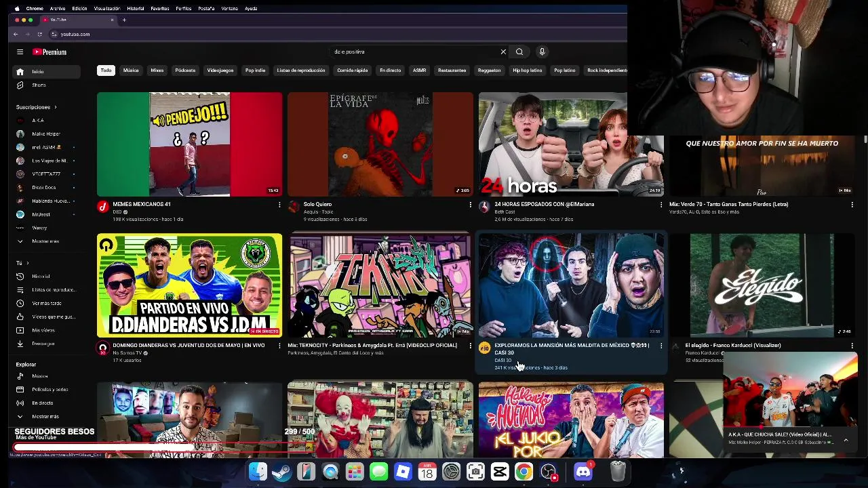Image resolution: width=868 pixels, height=488 pixels.
Task: Open the options menu for EXPLORAMOS LA MANSIÓN video
Action: tap(661, 346)
